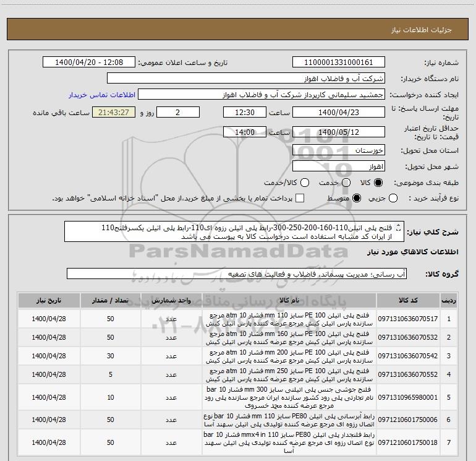
Task: Click product code 0971310636070532
Action: pyautogui.click(x=408, y=337)
